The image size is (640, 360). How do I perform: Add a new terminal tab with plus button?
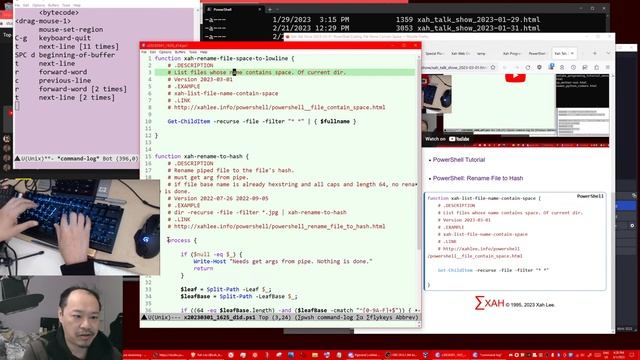coord(270,9)
